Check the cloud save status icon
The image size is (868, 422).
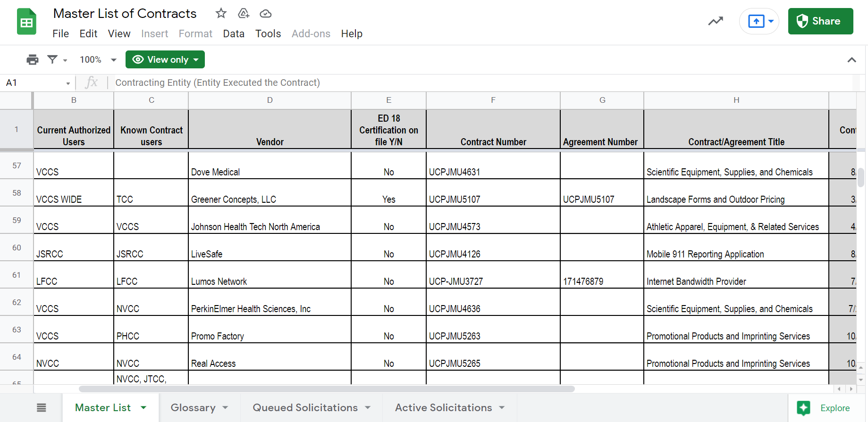[x=266, y=14]
